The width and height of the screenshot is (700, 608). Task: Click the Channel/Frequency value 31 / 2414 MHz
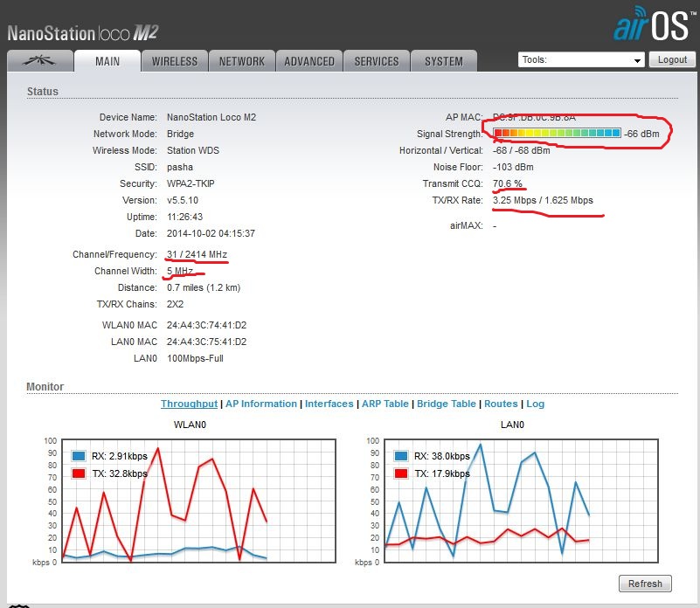pyautogui.click(x=197, y=254)
